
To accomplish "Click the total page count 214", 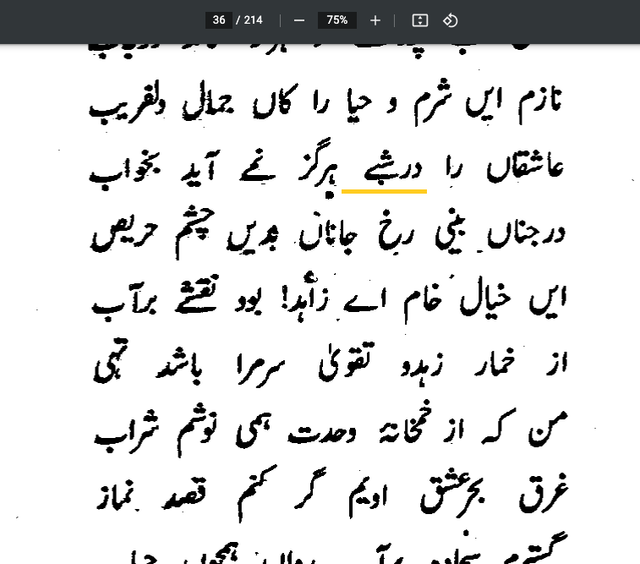I will 253,20.
